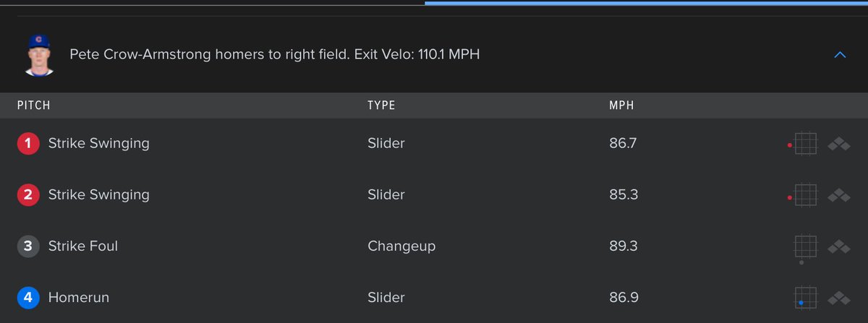Viewport: 868px width, 323px height.
Task: Click the TYPE column header
Action: [381, 105]
